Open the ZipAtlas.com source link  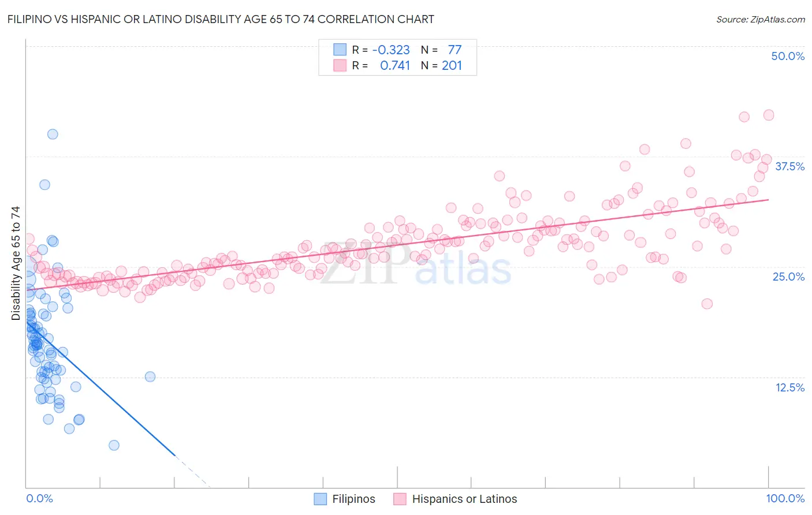[x=761, y=19]
